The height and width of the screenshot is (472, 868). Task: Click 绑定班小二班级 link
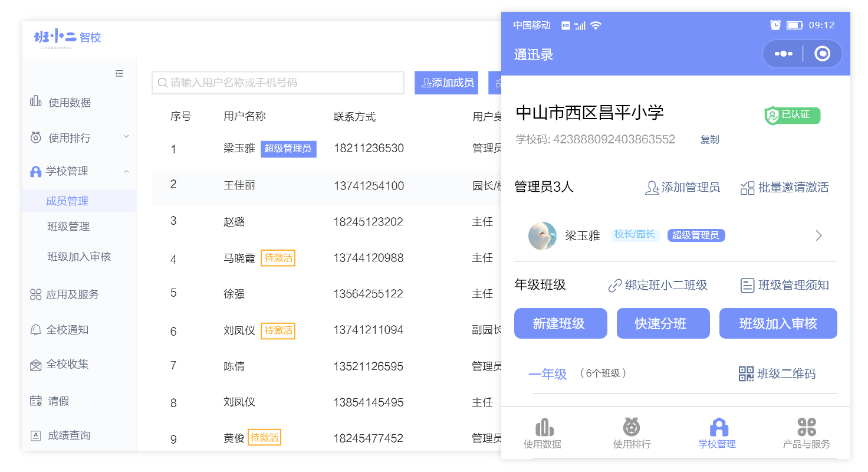pyautogui.click(x=657, y=286)
